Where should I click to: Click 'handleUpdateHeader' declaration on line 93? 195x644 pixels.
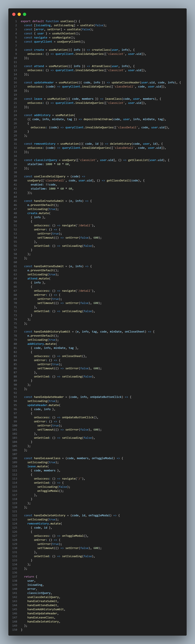coord(49,397)
